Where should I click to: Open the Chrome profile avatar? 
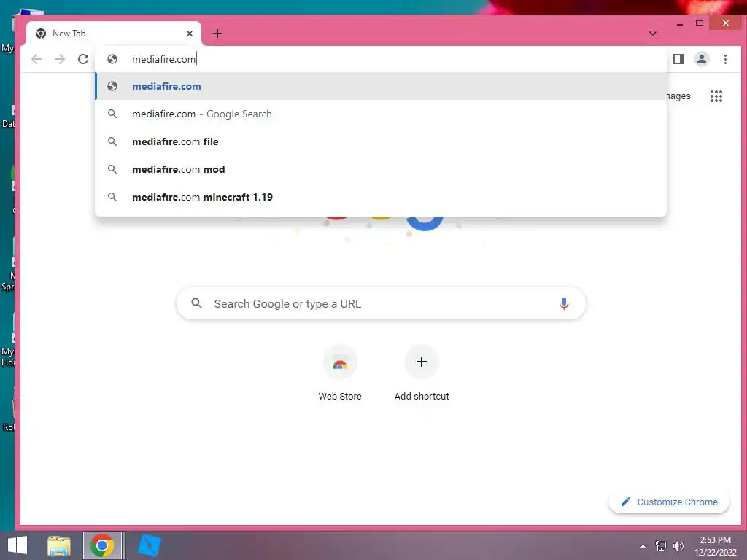pos(702,59)
